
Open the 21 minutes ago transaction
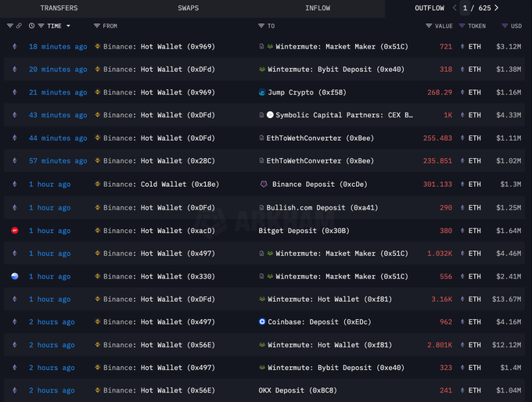tap(58, 92)
